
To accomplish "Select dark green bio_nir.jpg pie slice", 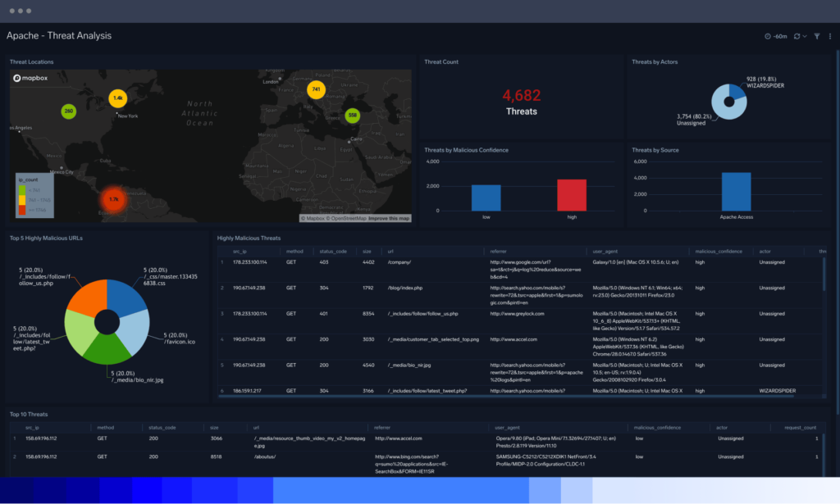I will [x=107, y=350].
